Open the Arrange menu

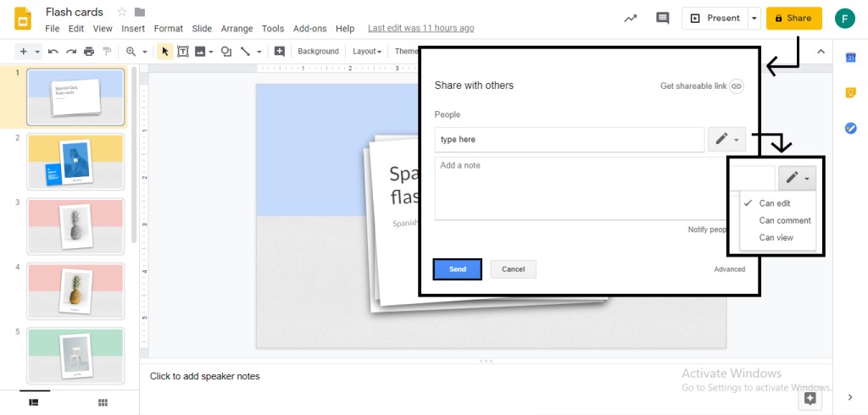click(236, 29)
